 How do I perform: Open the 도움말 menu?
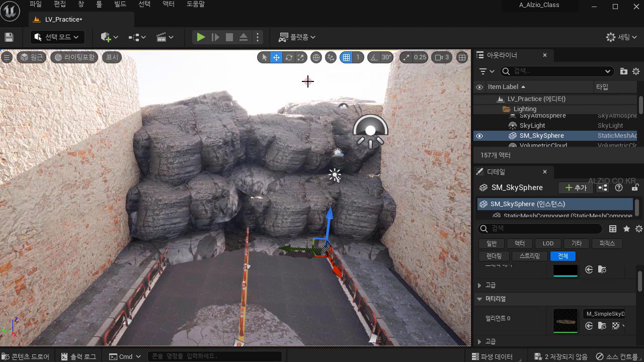(x=196, y=4)
